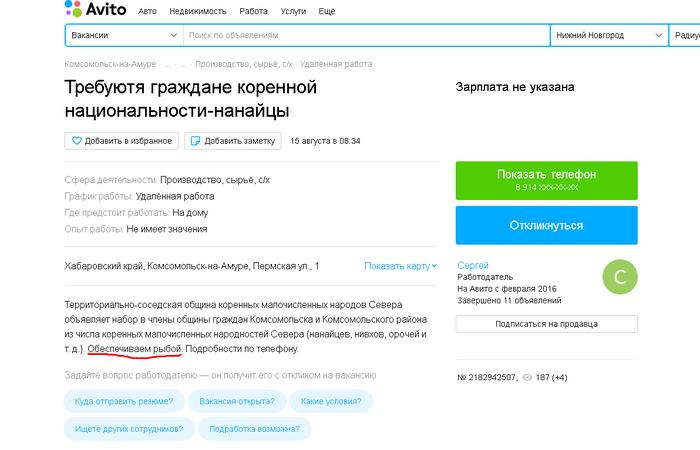
Task: Click the heart icon in favorites button
Action: click(77, 141)
